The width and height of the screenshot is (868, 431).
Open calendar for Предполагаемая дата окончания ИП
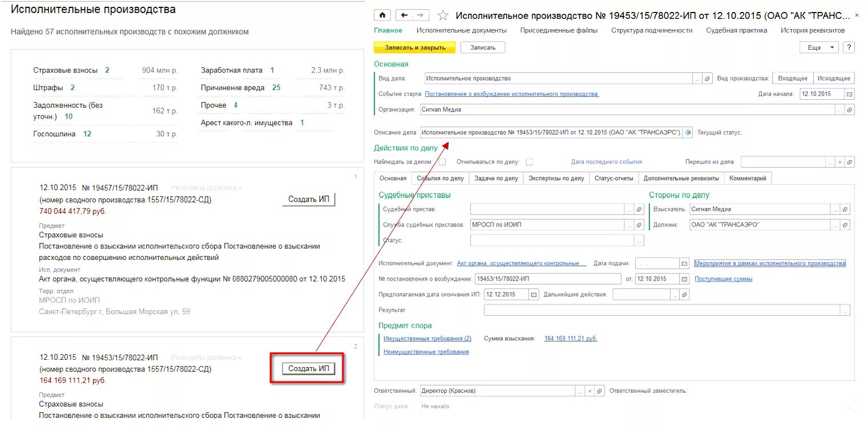tap(534, 295)
